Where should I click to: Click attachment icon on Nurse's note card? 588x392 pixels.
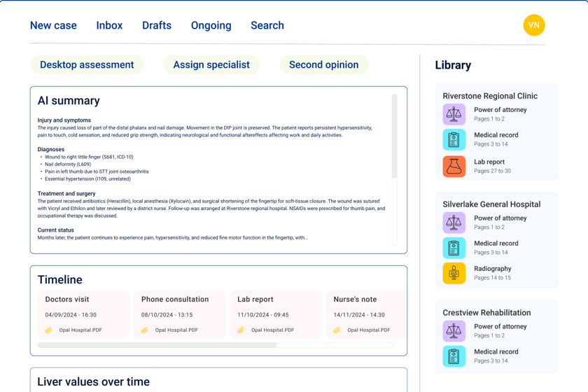pos(337,330)
